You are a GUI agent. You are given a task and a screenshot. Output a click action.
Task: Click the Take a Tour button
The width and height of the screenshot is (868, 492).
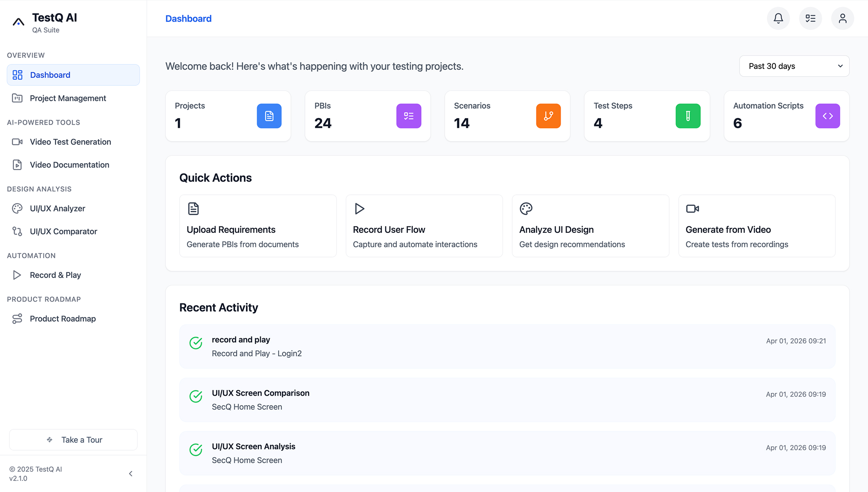pos(73,440)
